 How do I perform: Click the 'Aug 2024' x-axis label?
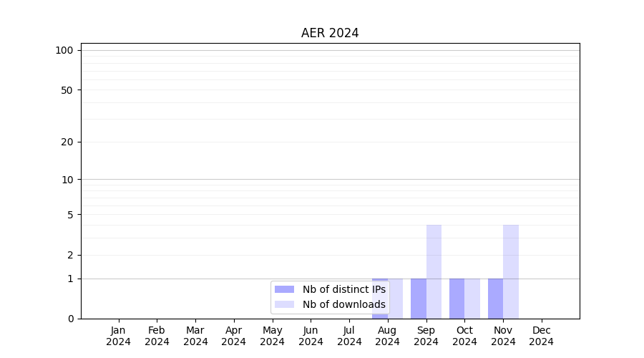(388, 336)
